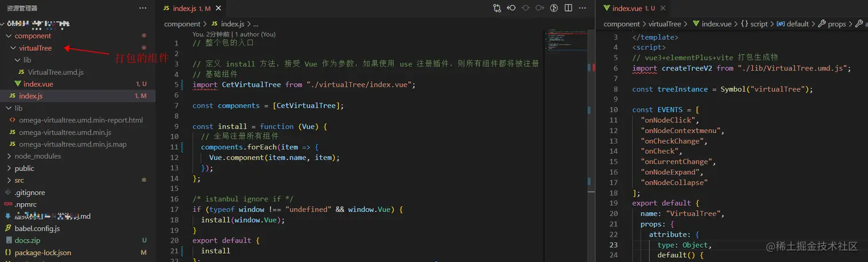Click the '资源管理器' explorer title
This screenshot has height=262, width=868.
[x=22, y=8]
